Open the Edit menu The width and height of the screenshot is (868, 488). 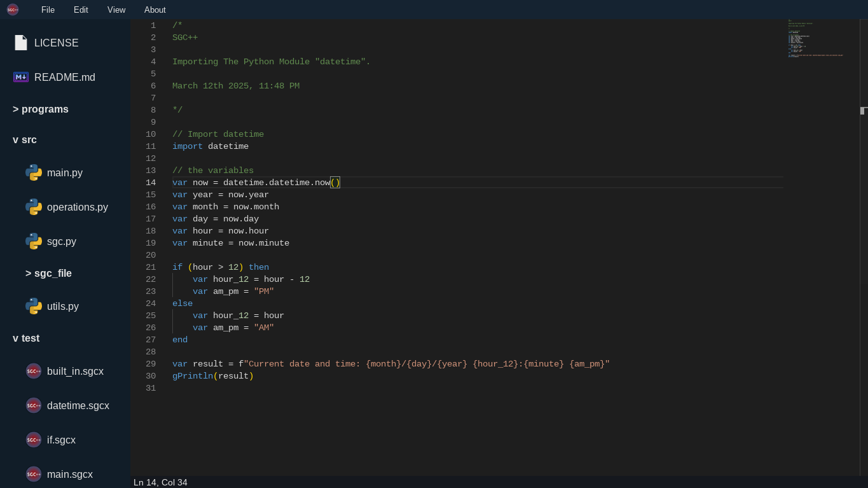click(x=81, y=10)
